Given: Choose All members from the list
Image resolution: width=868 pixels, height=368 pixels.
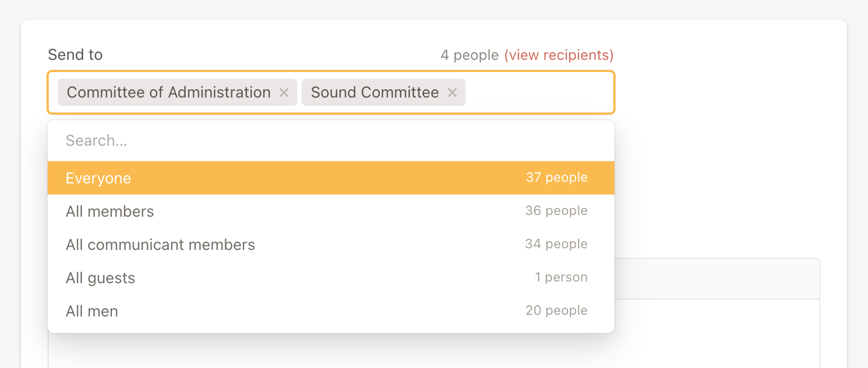Looking at the screenshot, I should tap(110, 211).
